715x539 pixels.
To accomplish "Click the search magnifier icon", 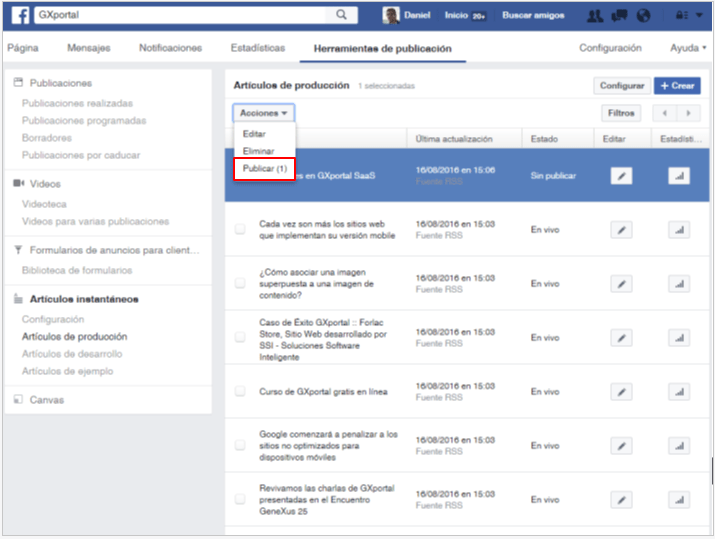I will pyautogui.click(x=342, y=16).
